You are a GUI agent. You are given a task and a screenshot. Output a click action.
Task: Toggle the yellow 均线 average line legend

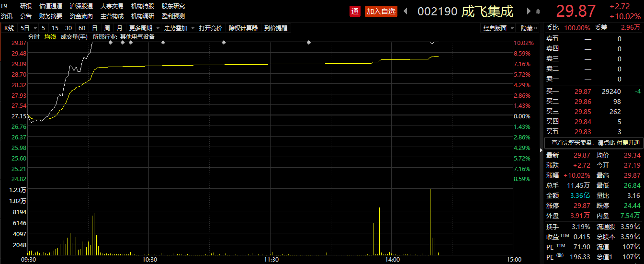click(50, 36)
